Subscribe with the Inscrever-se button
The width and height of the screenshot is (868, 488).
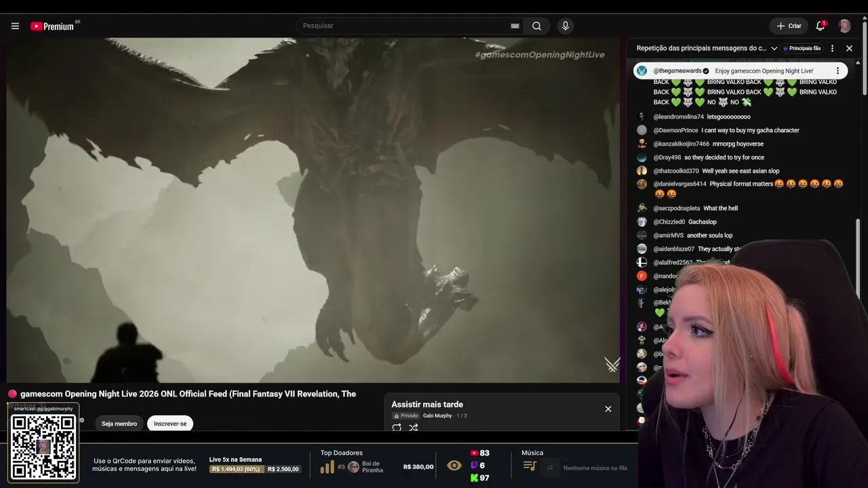click(170, 424)
